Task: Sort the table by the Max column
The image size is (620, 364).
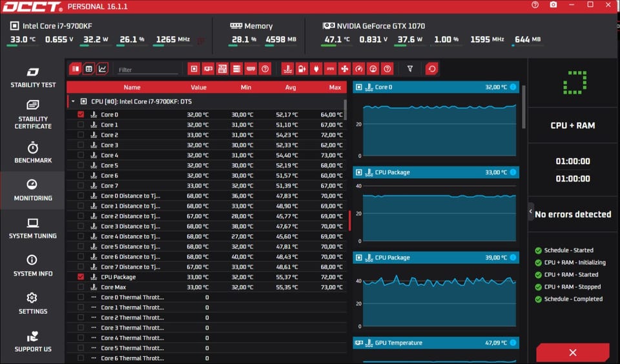Action: 335,87
